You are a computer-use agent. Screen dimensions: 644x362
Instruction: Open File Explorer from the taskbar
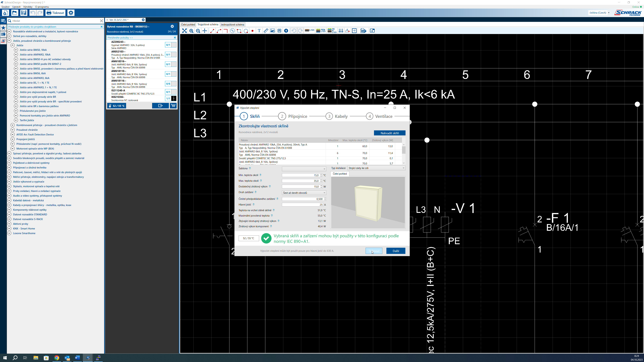[36, 358]
